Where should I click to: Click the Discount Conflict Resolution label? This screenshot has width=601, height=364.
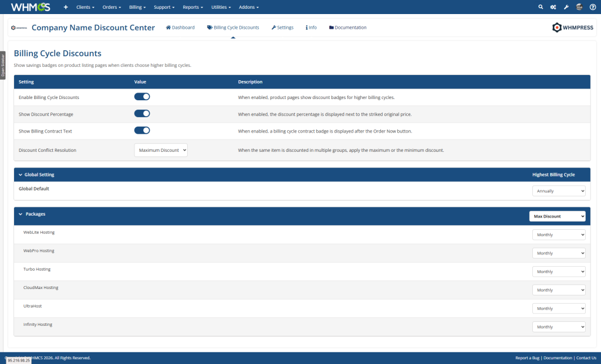pyautogui.click(x=48, y=150)
